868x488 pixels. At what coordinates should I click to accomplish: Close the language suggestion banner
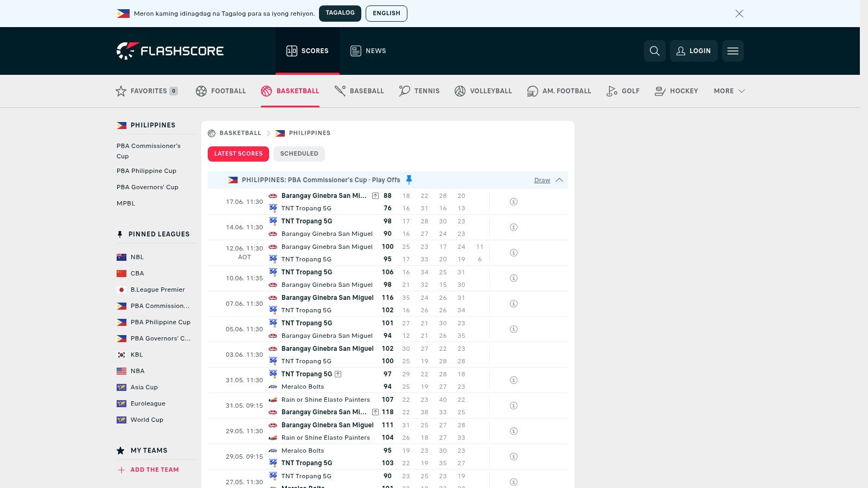click(739, 14)
